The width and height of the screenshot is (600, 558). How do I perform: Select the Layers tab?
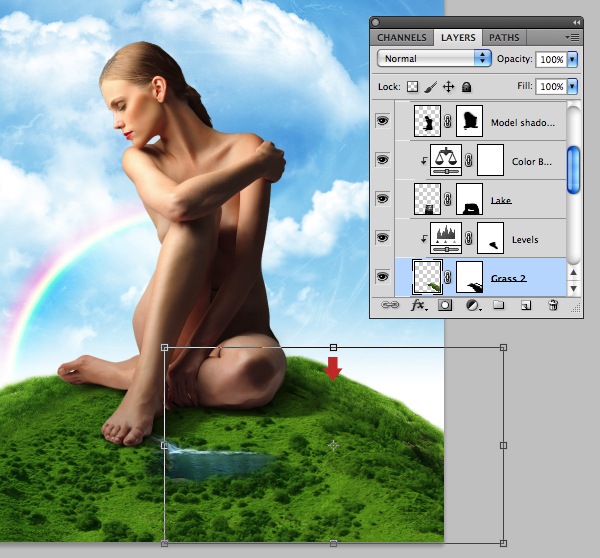tap(458, 38)
